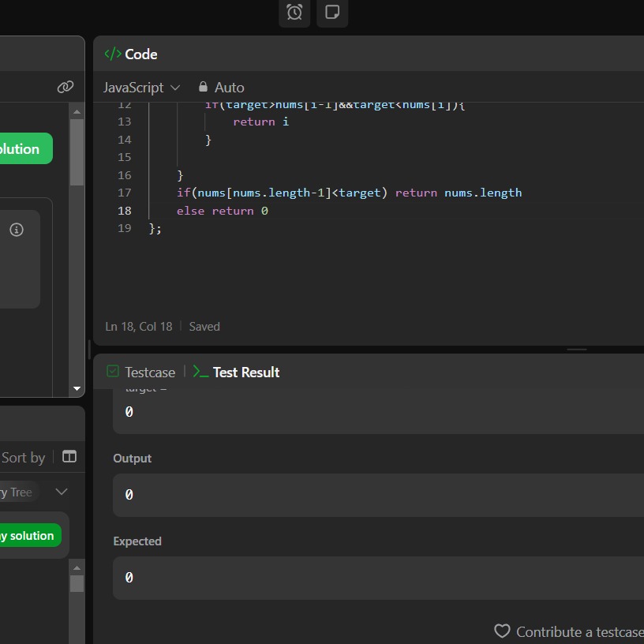Image resolution: width=644 pixels, height=644 pixels.
Task: Click the upper-left panel scrollbar thumb
Action: point(77,152)
